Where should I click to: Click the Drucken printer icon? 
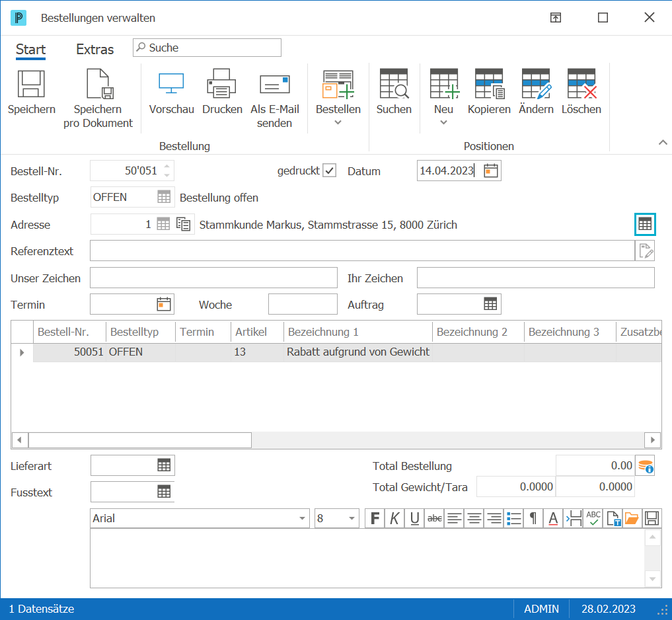click(x=221, y=83)
